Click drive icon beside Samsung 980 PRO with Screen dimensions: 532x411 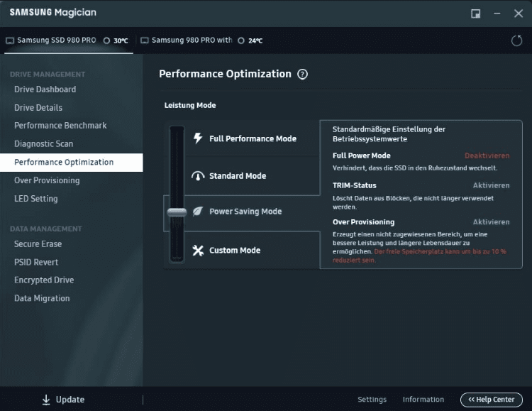tap(145, 40)
